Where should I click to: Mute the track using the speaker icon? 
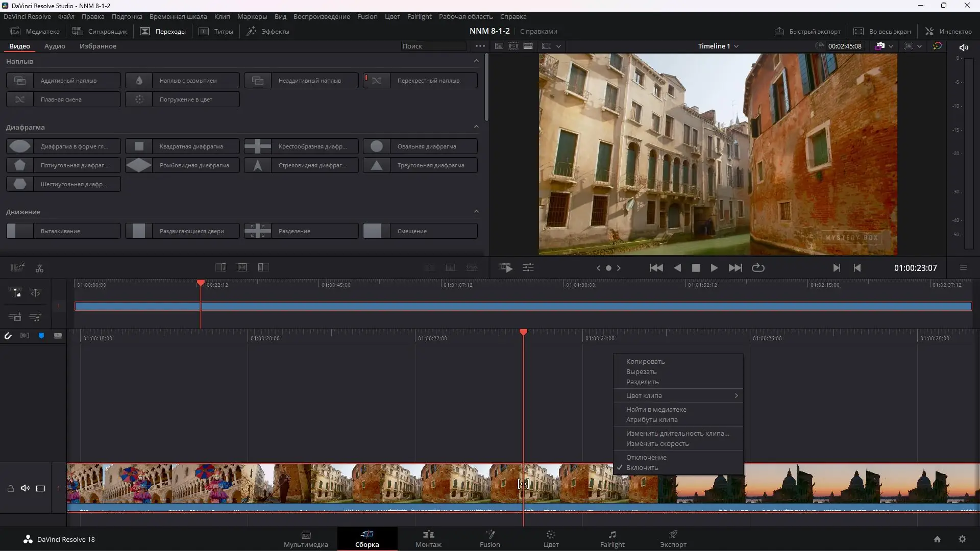25,488
